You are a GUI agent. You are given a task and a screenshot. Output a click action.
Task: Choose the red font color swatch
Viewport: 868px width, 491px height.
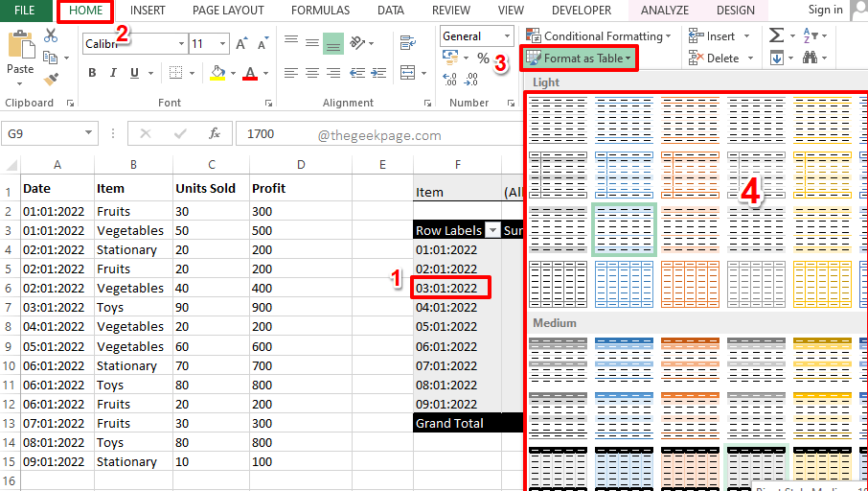[x=250, y=73]
